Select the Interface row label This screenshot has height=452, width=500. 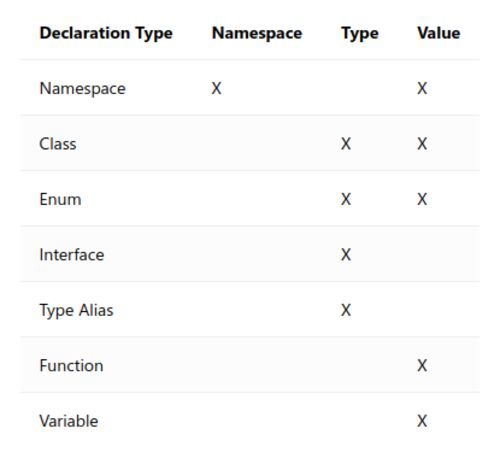click(x=72, y=255)
